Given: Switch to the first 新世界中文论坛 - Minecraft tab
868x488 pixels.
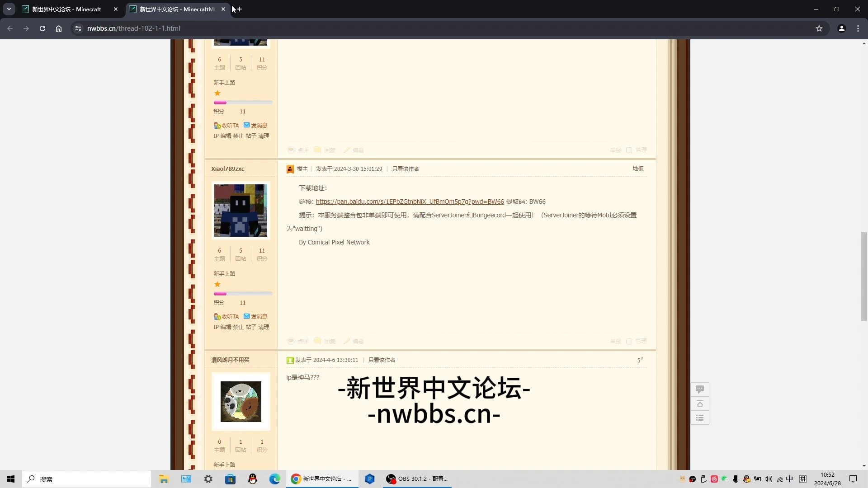Looking at the screenshot, I should pyautogui.click(x=66, y=9).
